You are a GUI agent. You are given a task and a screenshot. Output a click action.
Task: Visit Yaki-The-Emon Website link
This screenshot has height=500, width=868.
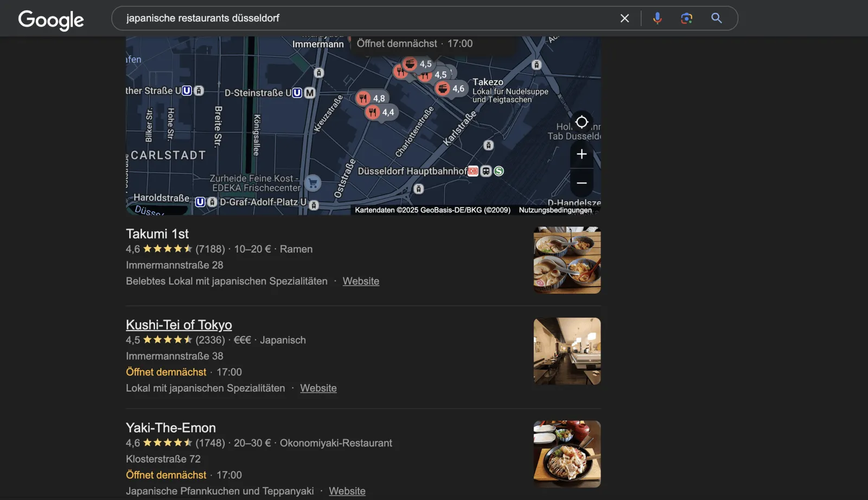click(x=347, y=491)
